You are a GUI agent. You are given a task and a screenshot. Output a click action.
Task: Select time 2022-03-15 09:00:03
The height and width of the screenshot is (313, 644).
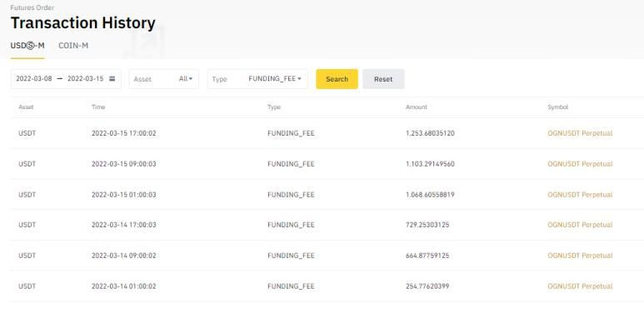(x=123, y=164)
